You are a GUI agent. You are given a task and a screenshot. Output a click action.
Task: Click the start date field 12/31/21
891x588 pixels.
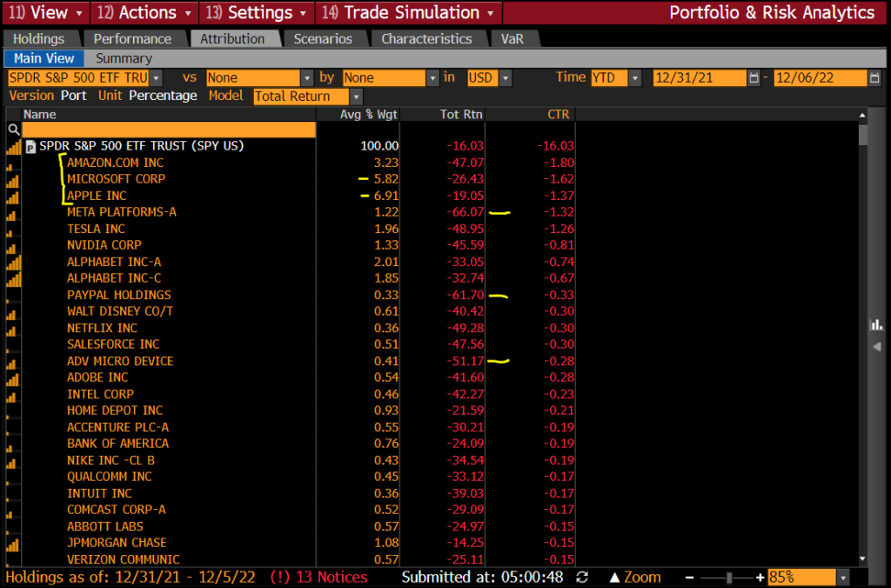click(700, 77)
